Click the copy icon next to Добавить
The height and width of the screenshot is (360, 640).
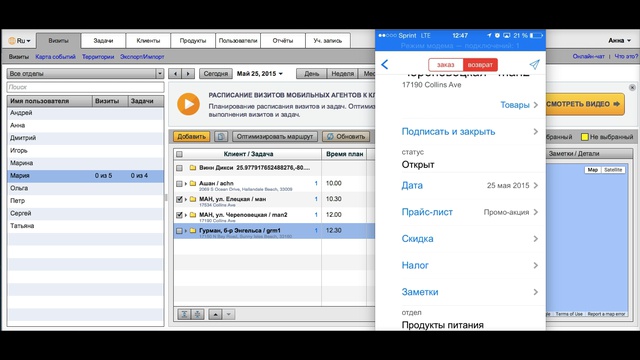[x=221, y=136]
